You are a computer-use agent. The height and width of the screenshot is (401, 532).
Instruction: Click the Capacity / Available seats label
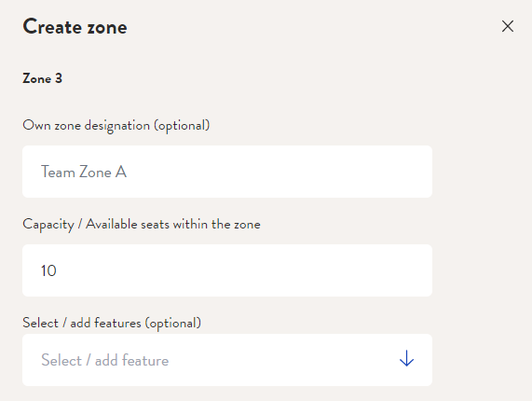click(142, 225)
